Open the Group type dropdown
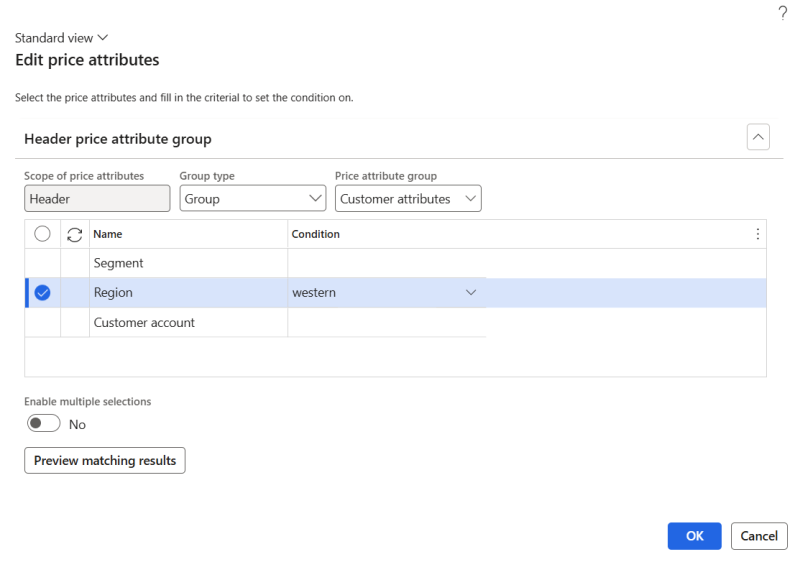Image resolution: width=800 pixels, height=562 pixels. click(x=253, y=198)
